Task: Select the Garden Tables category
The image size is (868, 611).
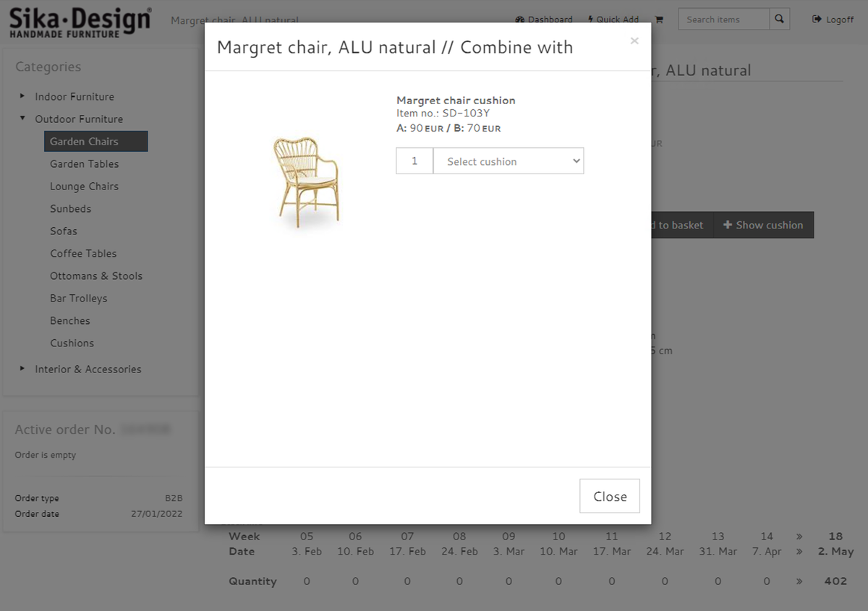Action: (84, 164)
